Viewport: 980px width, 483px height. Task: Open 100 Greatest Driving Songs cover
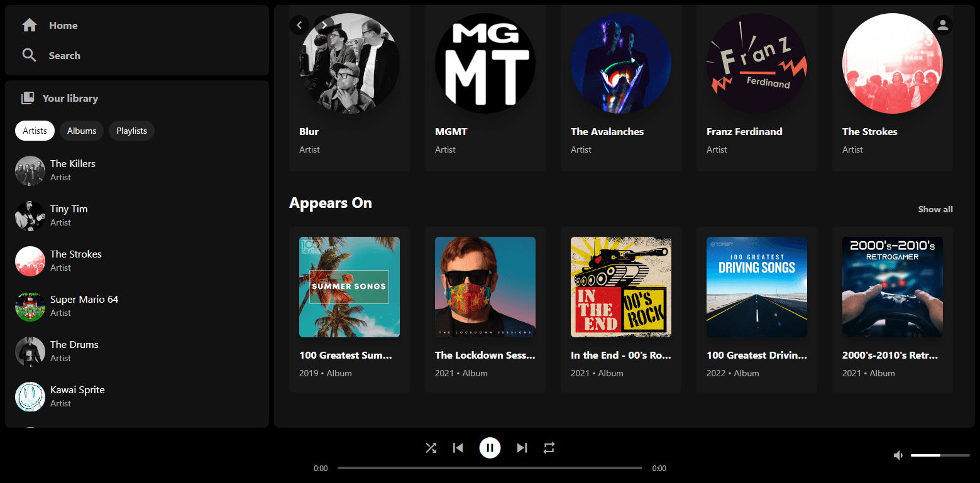[757, 287]
